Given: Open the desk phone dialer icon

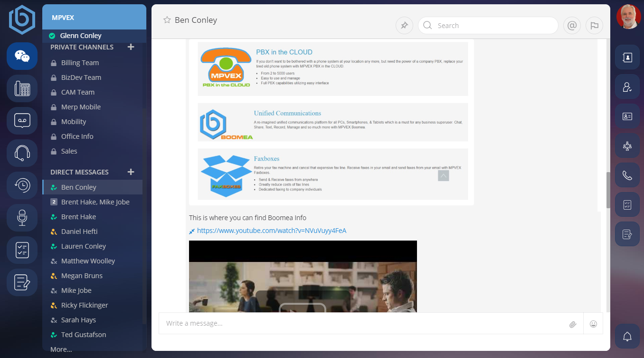Looking at the screenshot, I should (22, 88).
